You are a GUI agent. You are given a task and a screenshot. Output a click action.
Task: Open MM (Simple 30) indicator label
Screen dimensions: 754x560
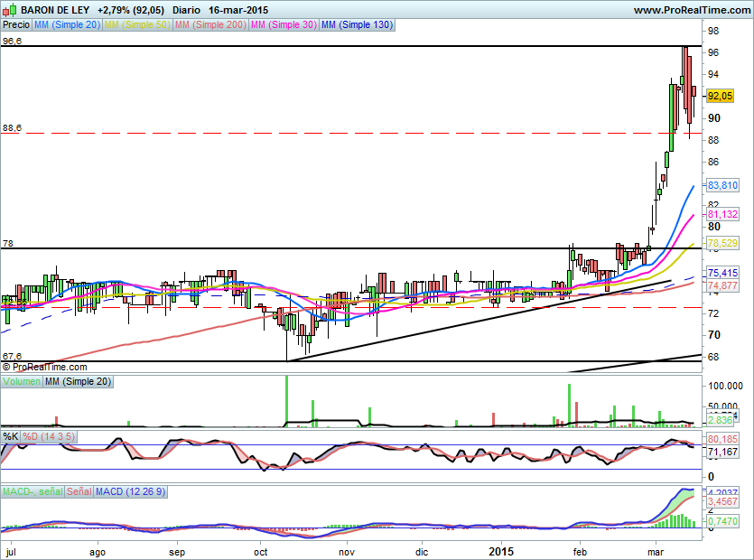284,24
